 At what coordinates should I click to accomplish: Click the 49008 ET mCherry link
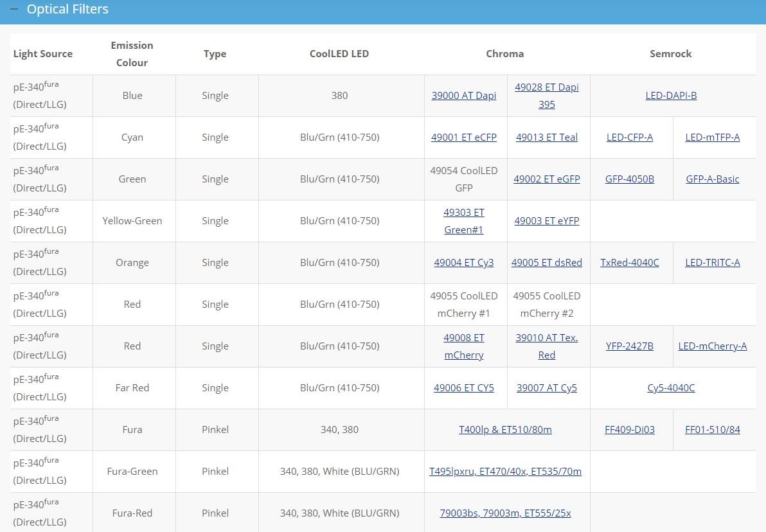tap(463, 346)
